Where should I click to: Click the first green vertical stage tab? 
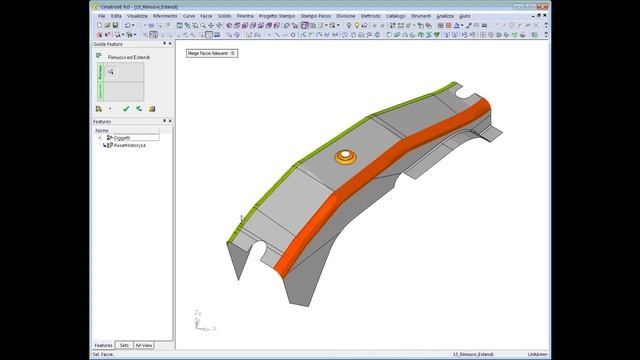100,72
